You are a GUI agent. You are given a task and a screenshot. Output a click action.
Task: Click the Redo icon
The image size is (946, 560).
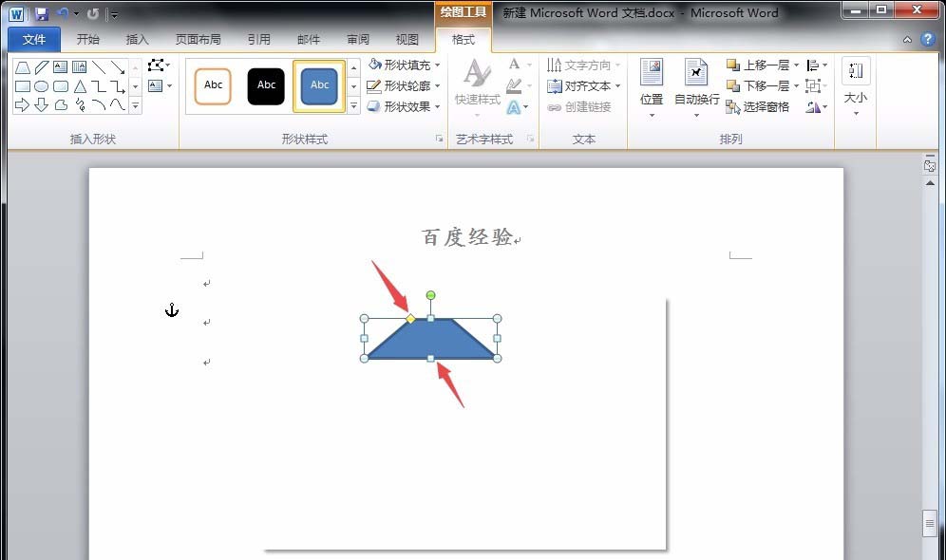pos(92,13)
